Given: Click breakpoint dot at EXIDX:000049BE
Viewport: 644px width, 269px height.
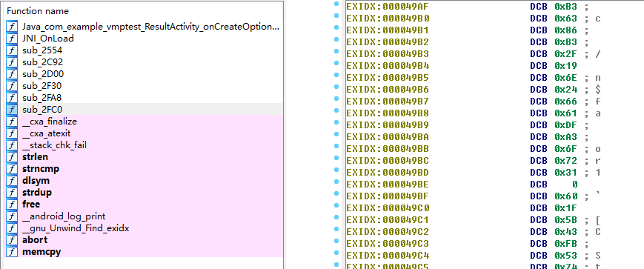Looking at the screenshot, I should pos(336,182).
